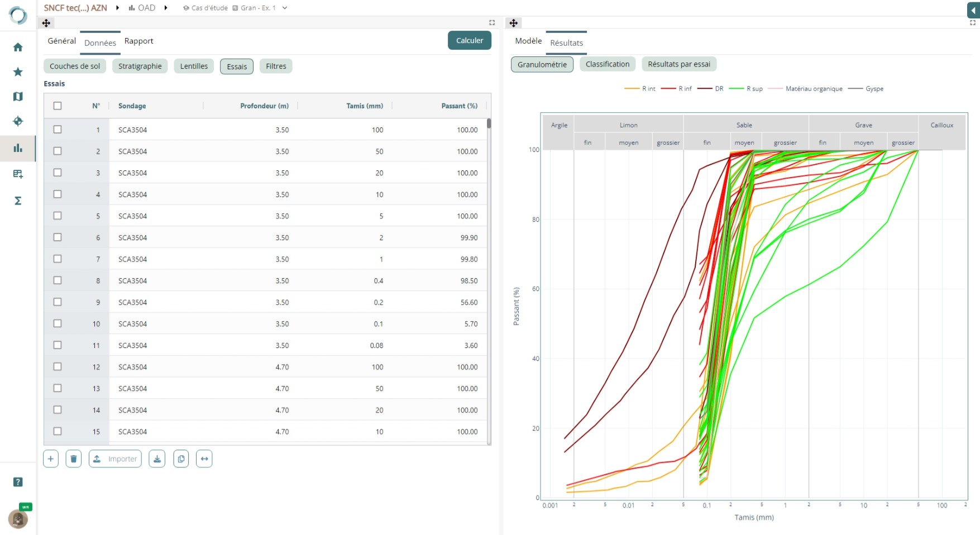
Task: Open the help question mark icon
Action: coord(18,482)
